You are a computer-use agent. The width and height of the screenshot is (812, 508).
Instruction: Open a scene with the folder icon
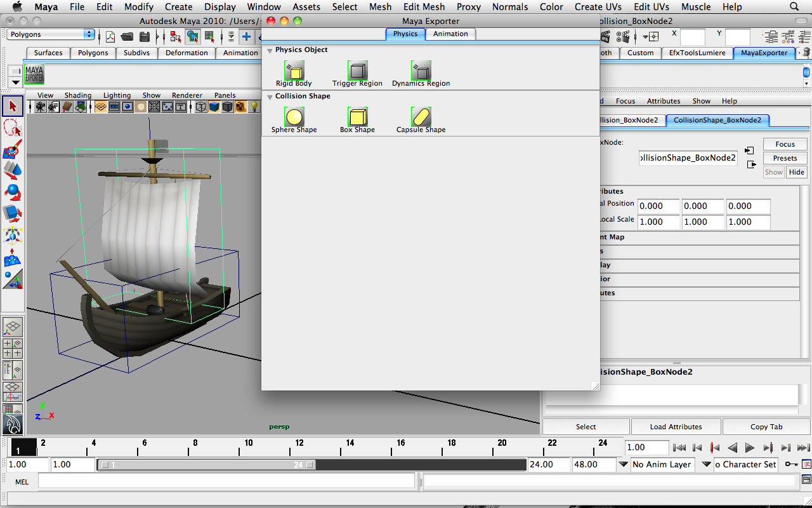(128, 36)
